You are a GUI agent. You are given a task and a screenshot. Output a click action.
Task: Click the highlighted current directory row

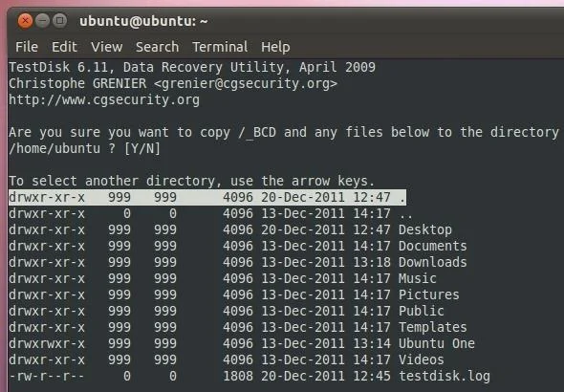[x=207, y=198]
